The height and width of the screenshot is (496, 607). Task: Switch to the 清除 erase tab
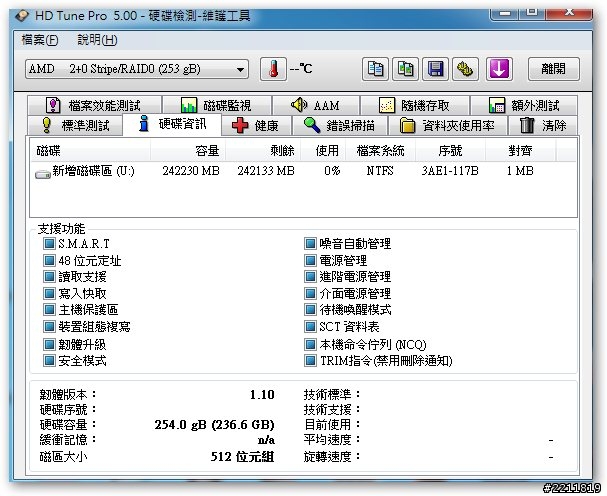(543, 125)
